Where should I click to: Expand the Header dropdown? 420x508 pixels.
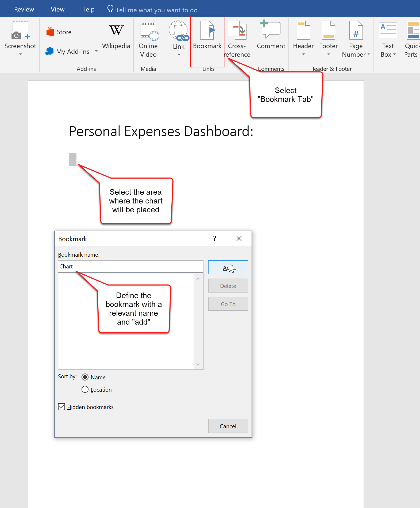pos(303,54)
